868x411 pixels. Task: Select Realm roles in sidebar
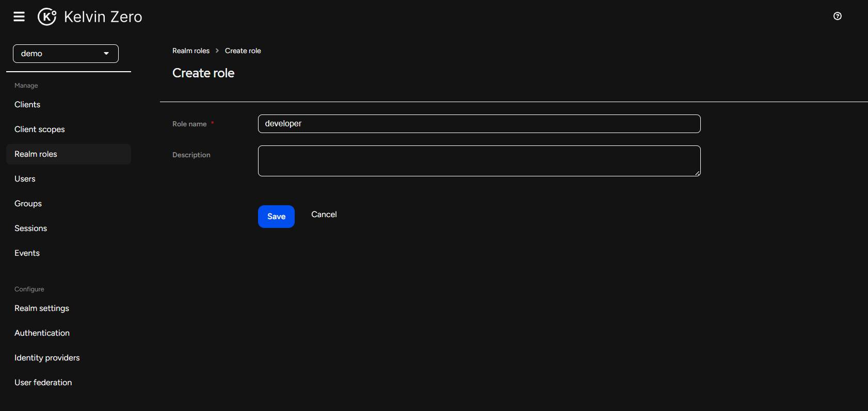[36, 154]
